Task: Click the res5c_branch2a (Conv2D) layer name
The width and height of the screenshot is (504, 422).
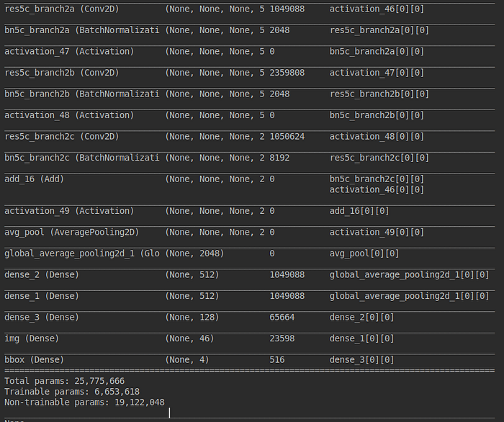Action: [62, 9]
